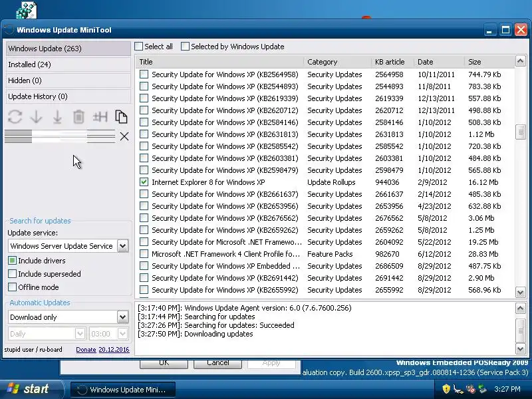The height and width of the screenshot is (399, 532).
Task: Click Cancel button in background dialog
Action: pos(217,363)
